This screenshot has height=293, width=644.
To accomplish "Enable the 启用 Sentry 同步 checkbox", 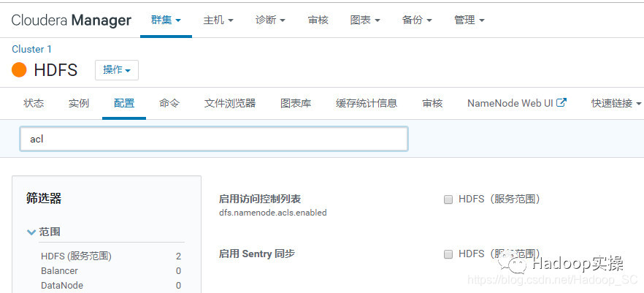I will tap(448, 254).
